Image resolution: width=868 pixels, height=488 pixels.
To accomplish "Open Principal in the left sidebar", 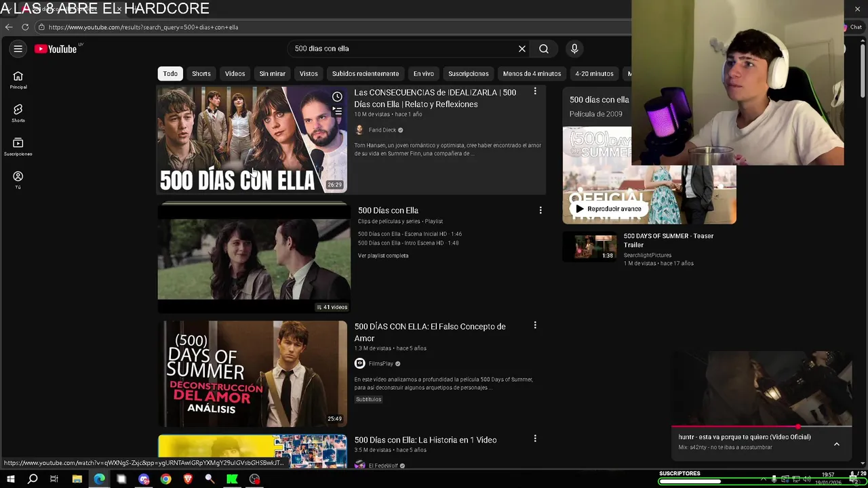I will (x=18, y=80).
